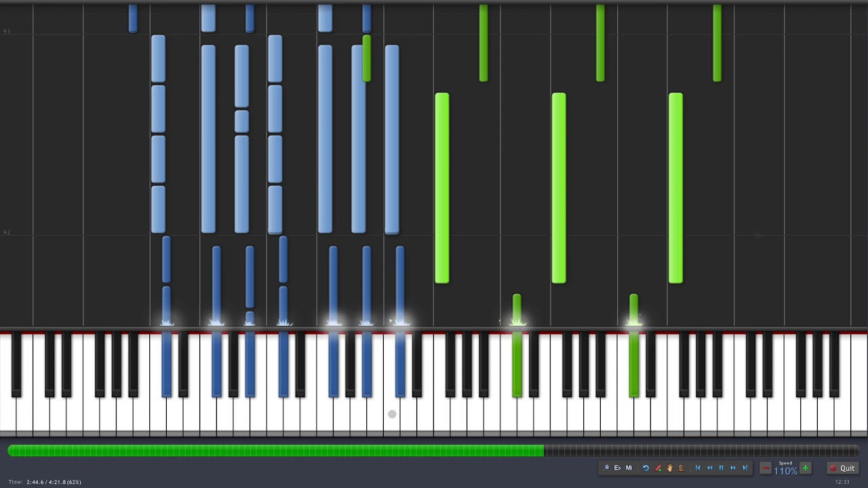Toggle the Eb key labels icon
The height and width of the screenshot is (488, 868).
pyautogui.click(x=617, y=468)
